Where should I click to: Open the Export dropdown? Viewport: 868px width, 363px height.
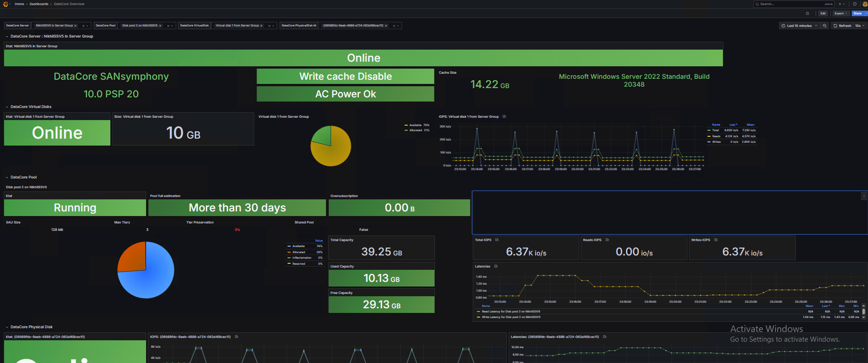(841, 13)
